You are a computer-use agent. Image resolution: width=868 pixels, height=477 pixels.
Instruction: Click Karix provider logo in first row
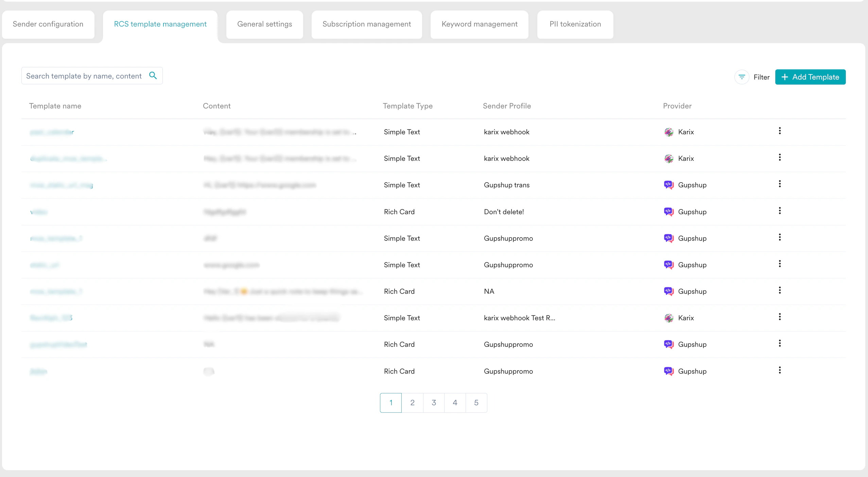pos(669,132)
